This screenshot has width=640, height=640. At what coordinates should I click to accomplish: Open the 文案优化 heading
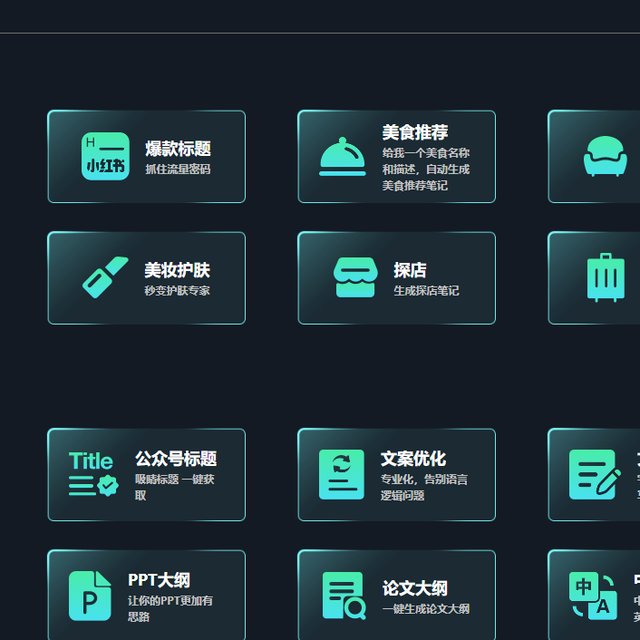(413, 459)
